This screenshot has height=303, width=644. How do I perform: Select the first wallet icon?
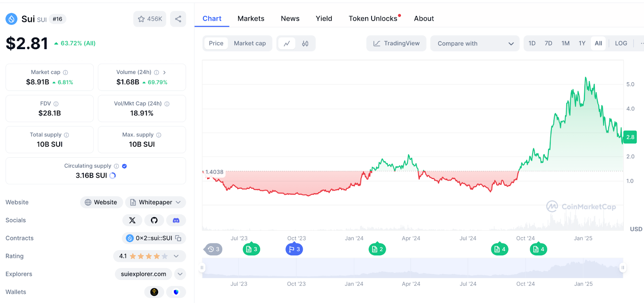pos(154,292)
